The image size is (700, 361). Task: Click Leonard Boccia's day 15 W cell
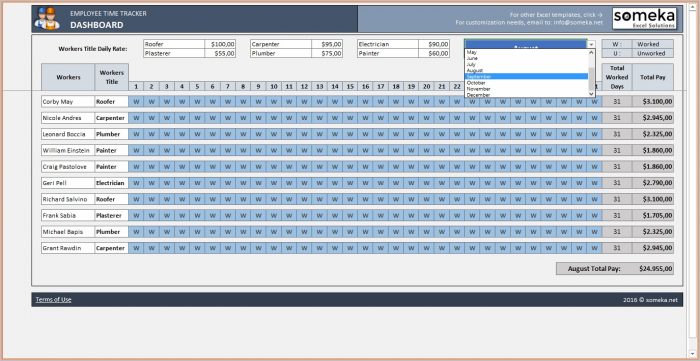(x=350, y=134)
